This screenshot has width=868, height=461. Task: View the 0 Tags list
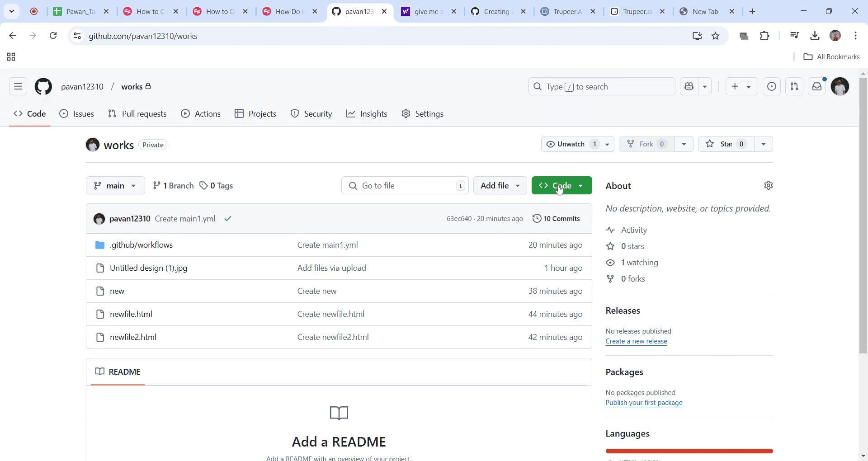tap(216, 186)
